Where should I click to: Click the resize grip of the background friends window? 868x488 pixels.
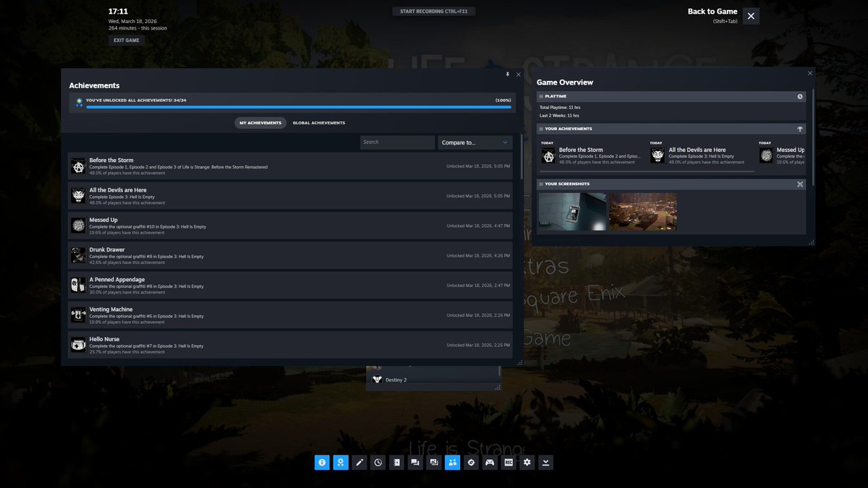[x=497, y=388]
